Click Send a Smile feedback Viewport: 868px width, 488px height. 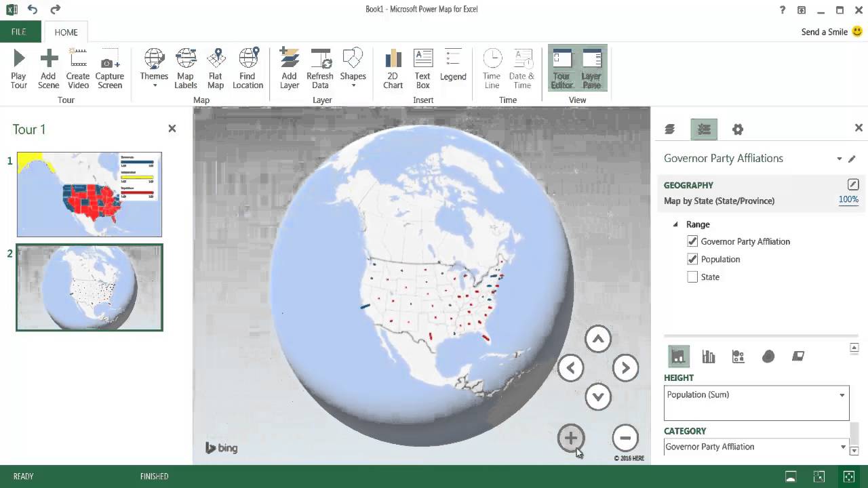click(831, 32)
